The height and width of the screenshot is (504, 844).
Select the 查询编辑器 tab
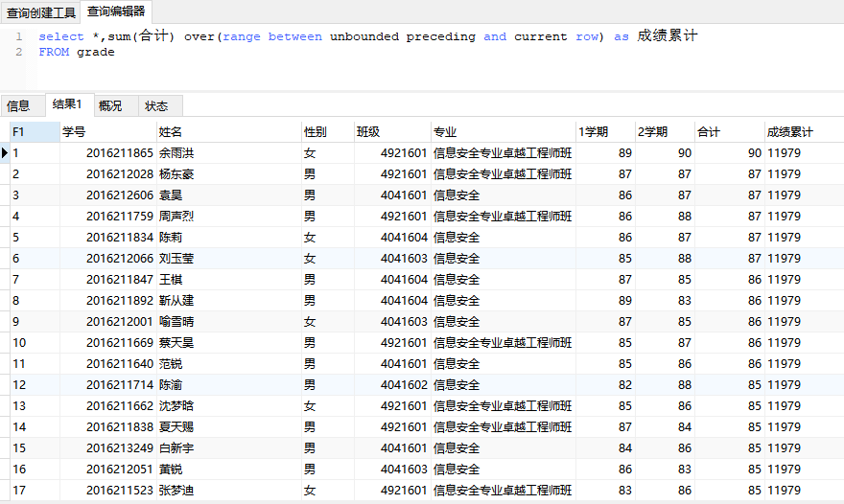(116, 11)
